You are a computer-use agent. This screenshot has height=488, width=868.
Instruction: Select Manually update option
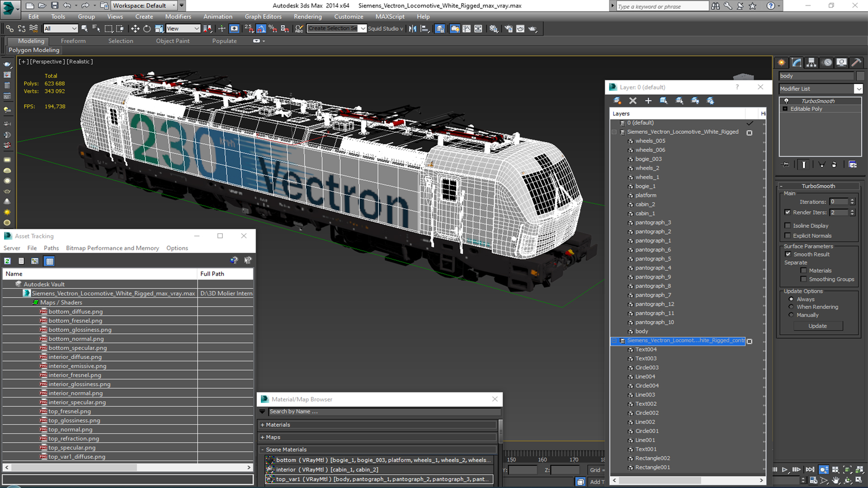(x=791, y=315)
